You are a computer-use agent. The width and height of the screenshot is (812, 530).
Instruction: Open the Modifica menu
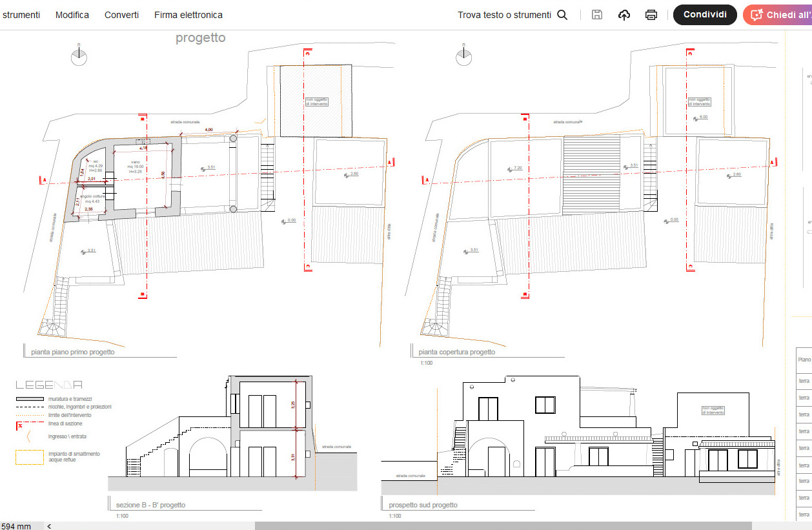72,15
